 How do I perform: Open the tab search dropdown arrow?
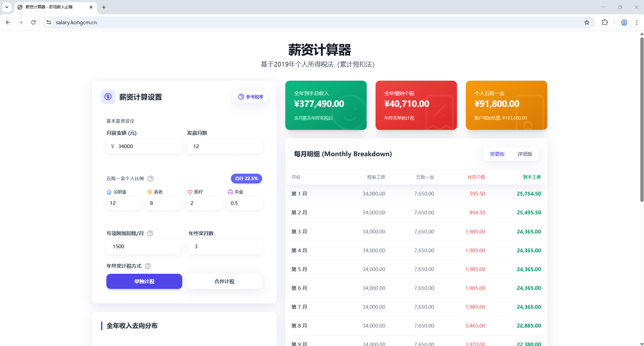(x=7, y=7)
